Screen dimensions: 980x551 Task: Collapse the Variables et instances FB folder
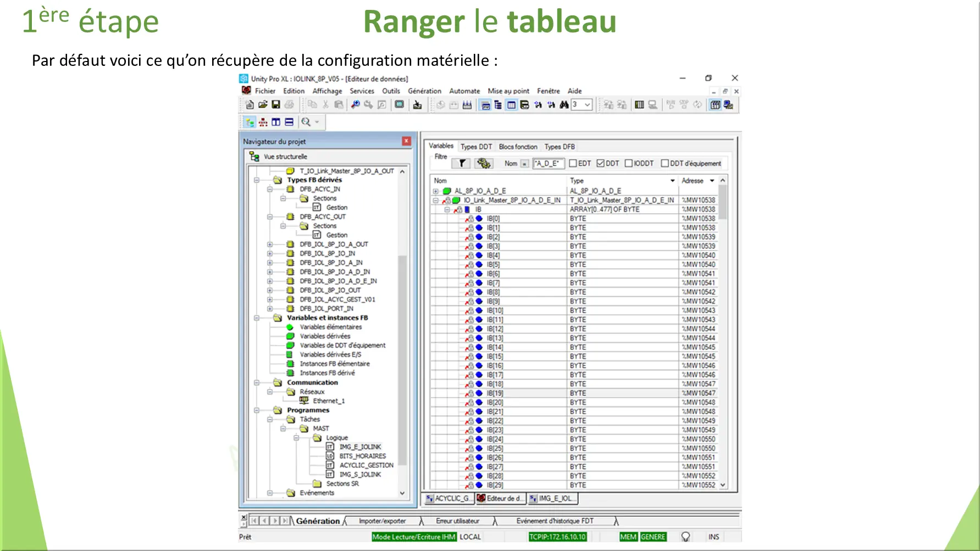(257, 318)
